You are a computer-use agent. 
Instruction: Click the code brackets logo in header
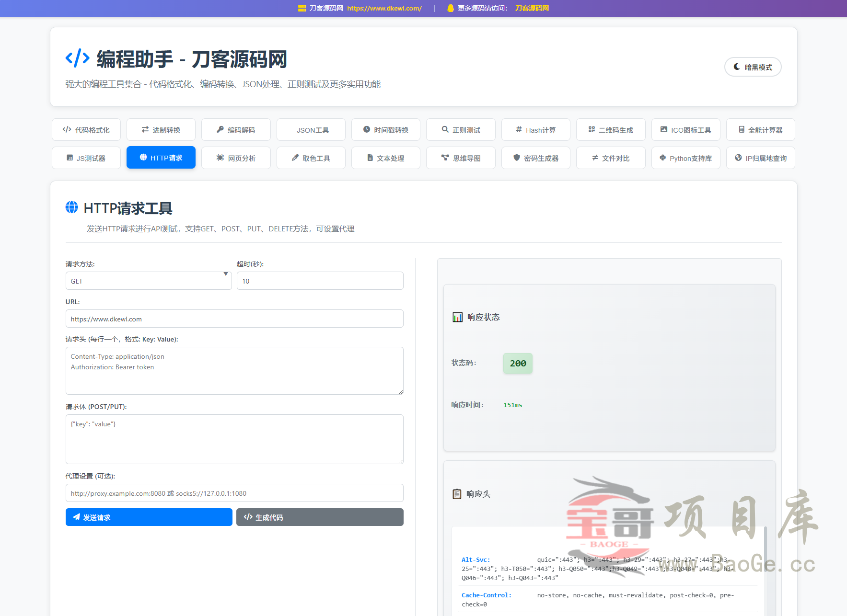pos(77,58)
